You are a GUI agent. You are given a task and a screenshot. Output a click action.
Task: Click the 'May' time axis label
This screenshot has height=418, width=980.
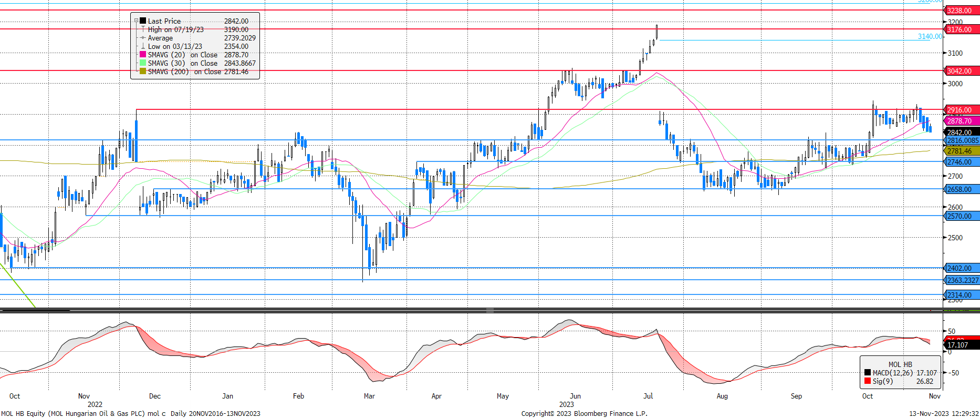pyautogui.click(x=503, y=396)
